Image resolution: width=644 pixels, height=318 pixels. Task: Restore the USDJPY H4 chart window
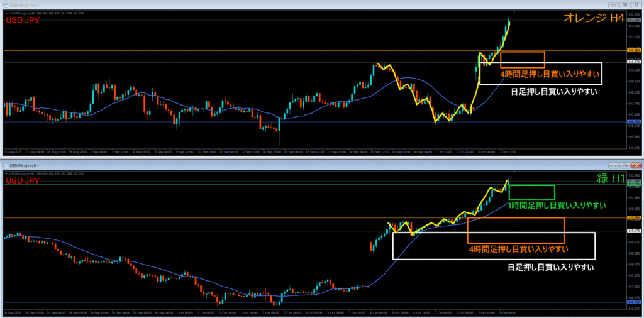pos(625,5)
